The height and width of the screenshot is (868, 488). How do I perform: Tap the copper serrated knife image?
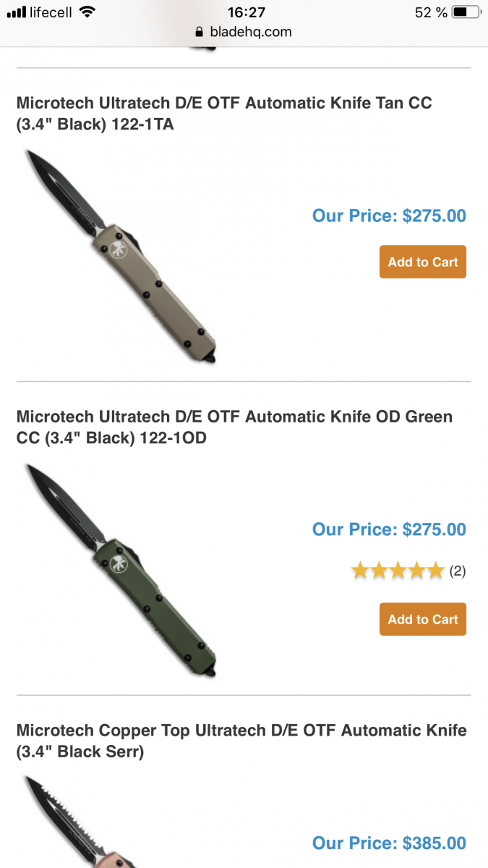click(x=80, y=821)
